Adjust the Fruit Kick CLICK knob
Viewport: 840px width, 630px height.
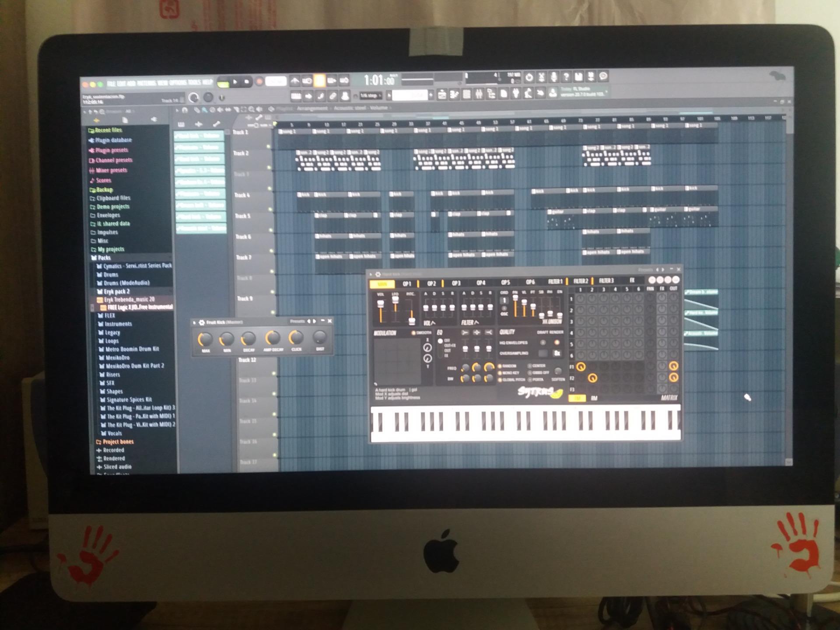click(296, 338)
